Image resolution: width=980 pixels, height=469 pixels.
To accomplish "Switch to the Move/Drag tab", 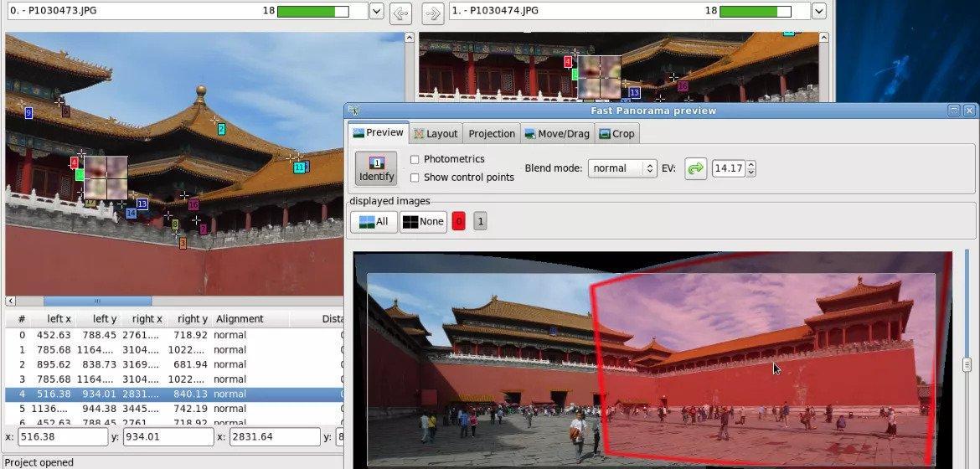I will pyautogui.click(x=556, y=134).
